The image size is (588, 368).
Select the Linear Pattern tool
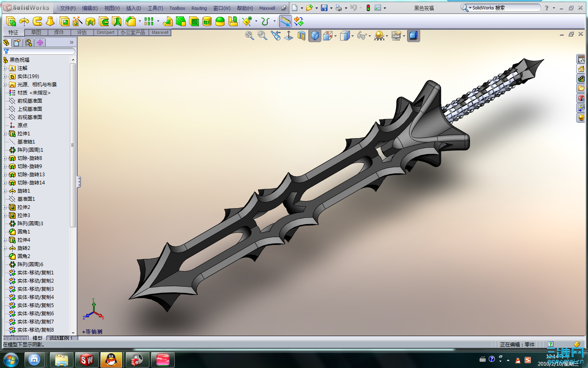(149, 21)
